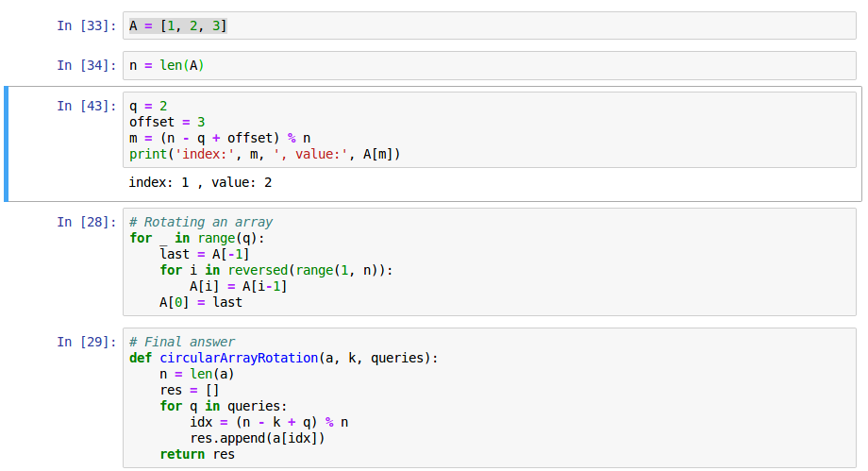Image resolution: width=868 pixels, height=471 pixels.
Task: Select the In [43] prompt label
Action: 87,106
